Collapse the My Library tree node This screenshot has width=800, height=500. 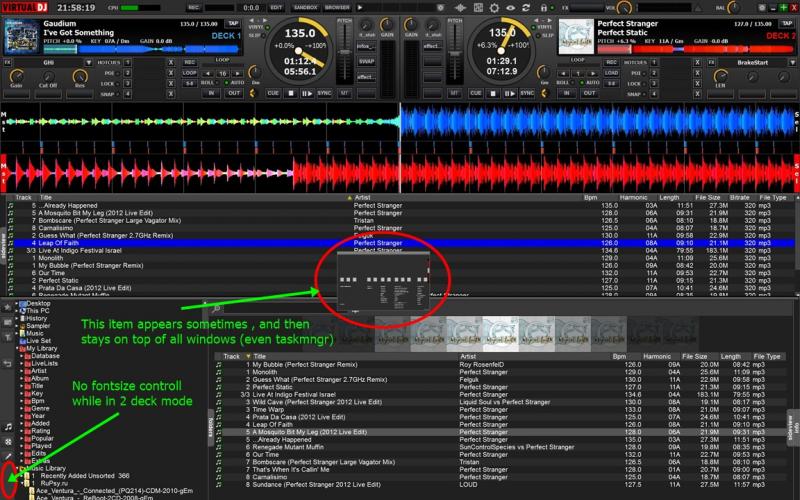(16, 348)
